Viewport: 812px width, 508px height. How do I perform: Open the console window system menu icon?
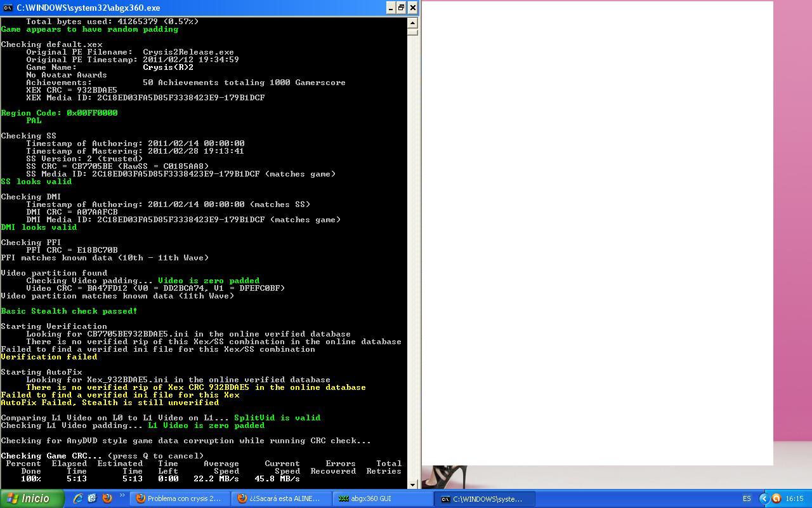(8, 8)
